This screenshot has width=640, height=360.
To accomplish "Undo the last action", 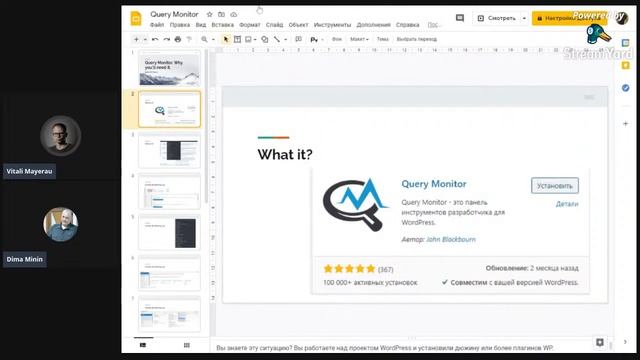I will (155, 40).
